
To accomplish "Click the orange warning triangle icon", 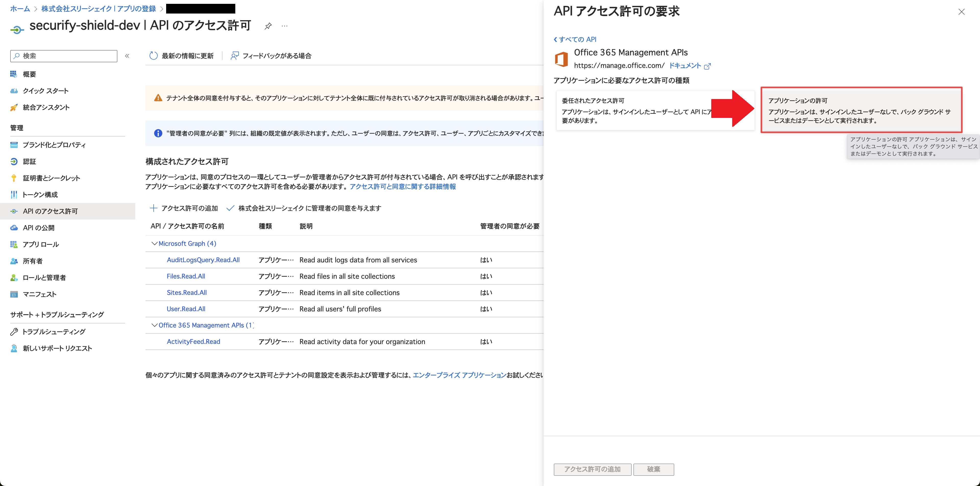I will (x=158, y=98).
